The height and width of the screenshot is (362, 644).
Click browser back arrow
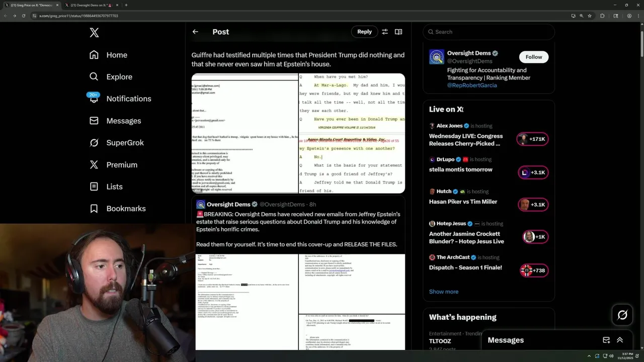6,16
